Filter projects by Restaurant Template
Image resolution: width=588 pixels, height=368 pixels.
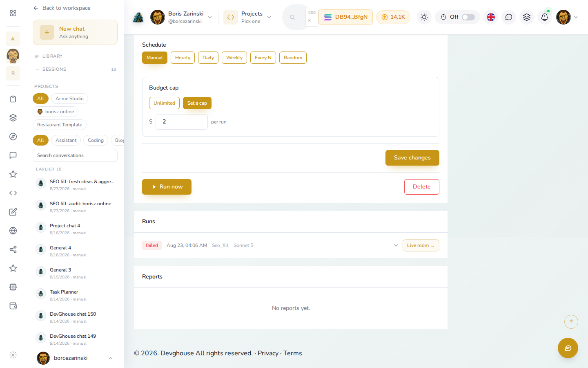click(x=60, y=125)
